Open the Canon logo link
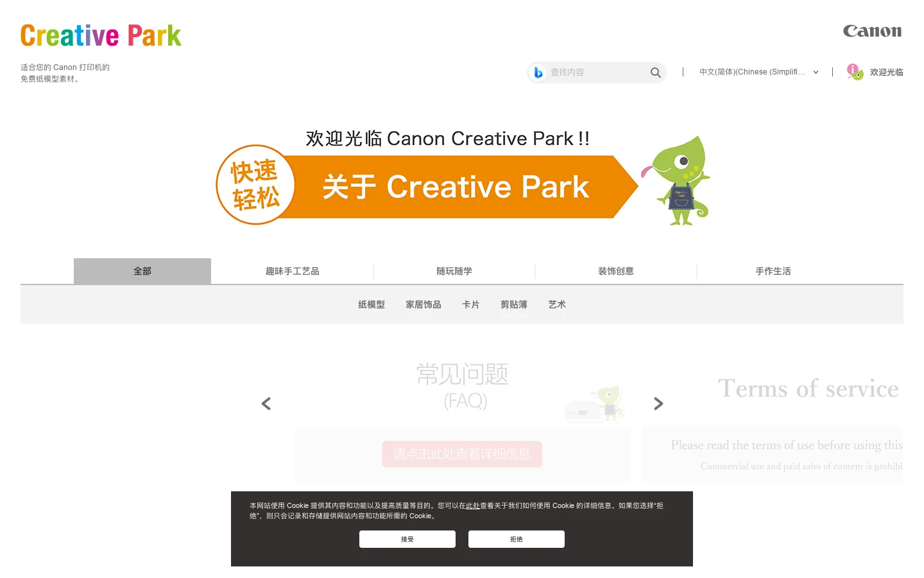924x578 pixels. [872, 31]
